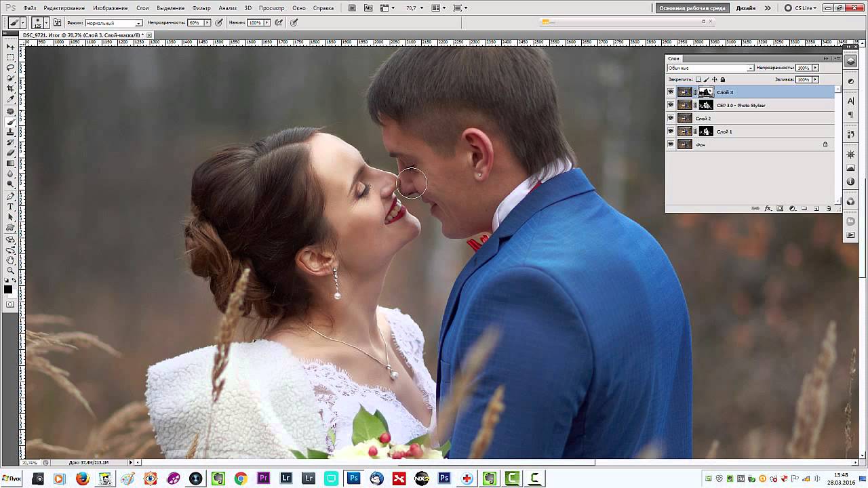The height and width of the screenshot is (488, 868).
Task: Click the link layers icon in Layers panel
Action: click(756, 209)
